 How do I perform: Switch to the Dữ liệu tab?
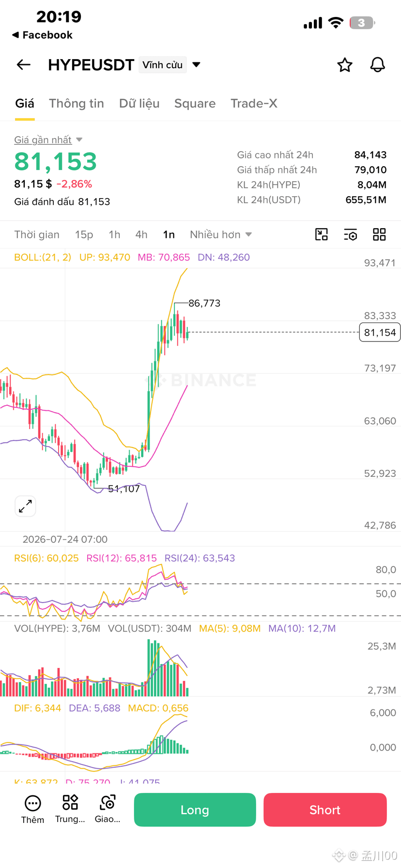(x=139, y=103)
